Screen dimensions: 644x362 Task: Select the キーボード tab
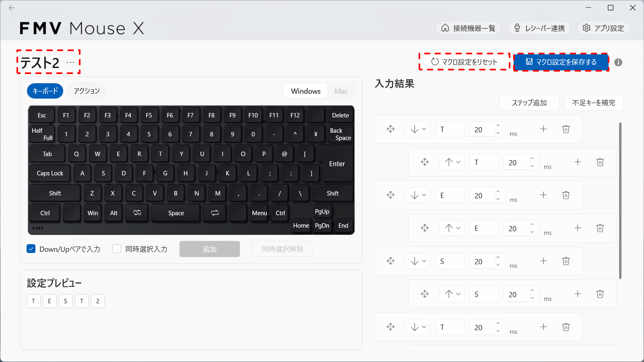pos(45,91)
